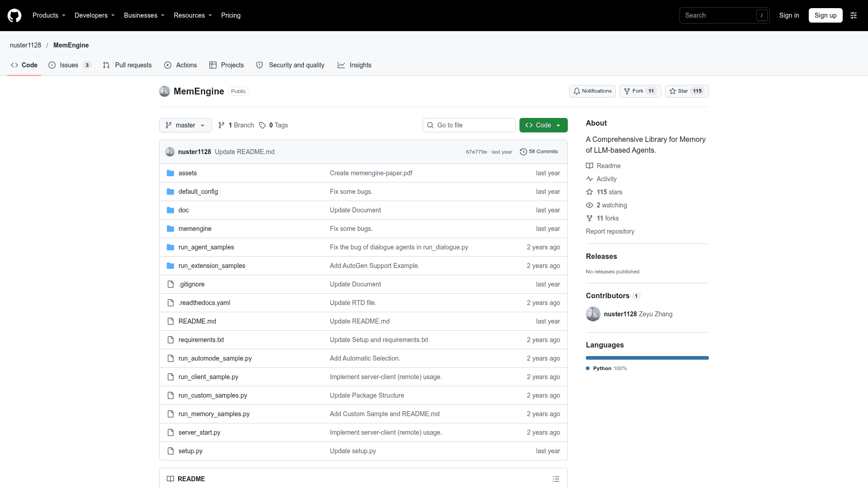Expand the Resources menu
The width and height of the screenshot is (868, 488).
pyautogui.click(x=193, y=15)
